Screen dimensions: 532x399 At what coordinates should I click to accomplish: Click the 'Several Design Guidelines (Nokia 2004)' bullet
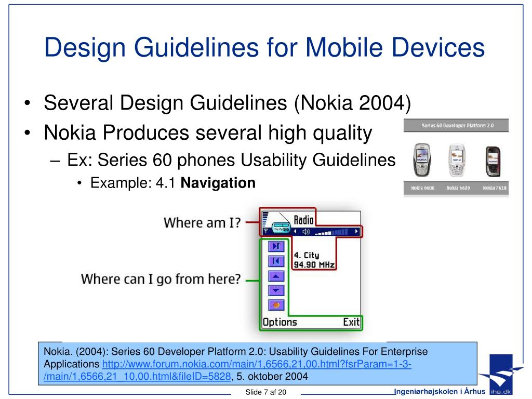[x=228, y=103]
